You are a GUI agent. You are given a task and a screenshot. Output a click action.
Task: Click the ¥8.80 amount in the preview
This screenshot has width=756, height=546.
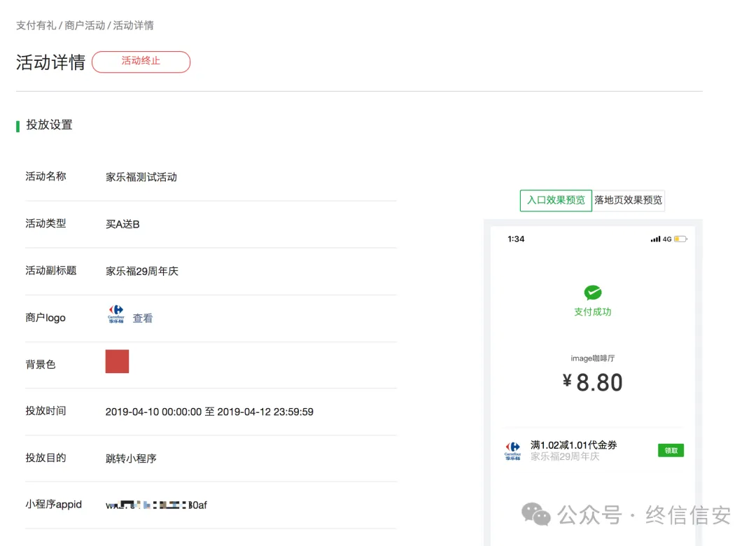coord(593,382)
